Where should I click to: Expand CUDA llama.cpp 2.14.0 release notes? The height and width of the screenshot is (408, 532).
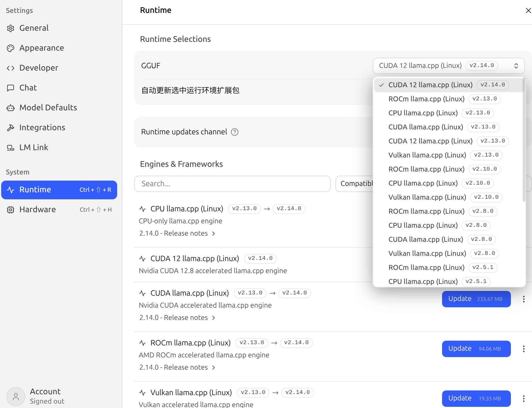(177, 318)
